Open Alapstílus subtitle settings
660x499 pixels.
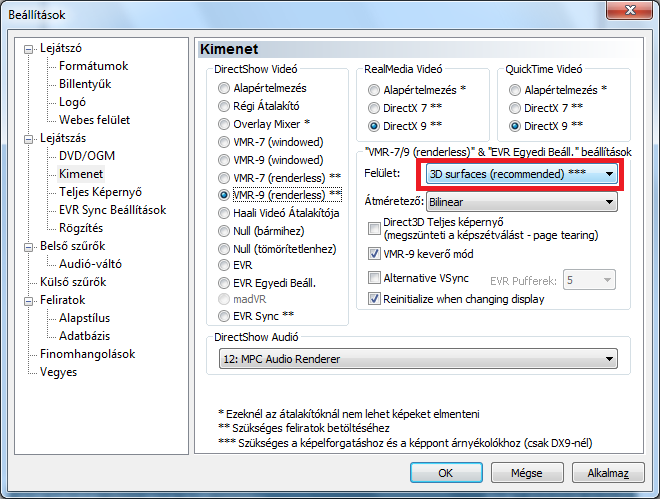tap(84, 318)
